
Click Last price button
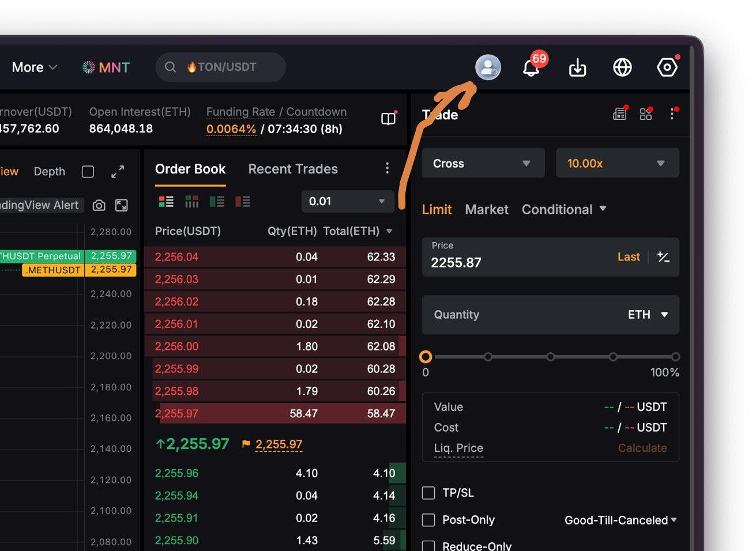point(629,257)
